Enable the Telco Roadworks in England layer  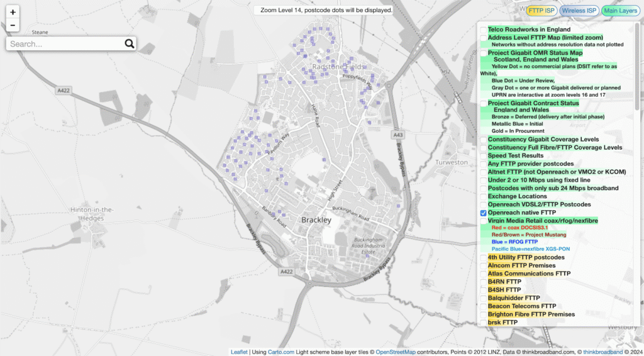click(x=483, y=30)
